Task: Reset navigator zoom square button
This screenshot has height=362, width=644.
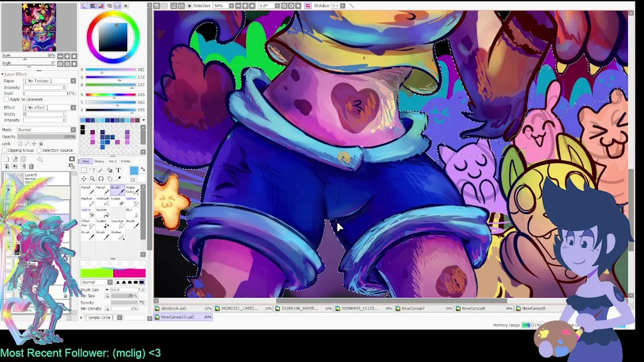Action: point(74,56)
